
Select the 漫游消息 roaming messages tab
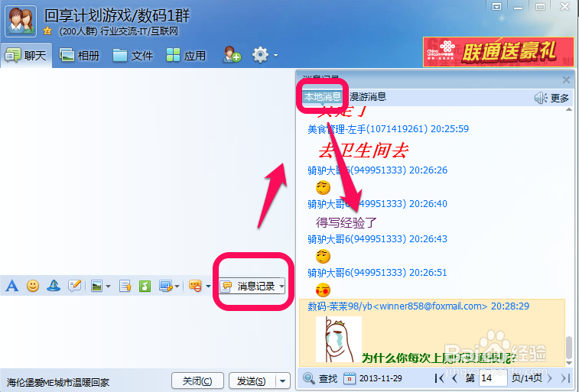368,96
